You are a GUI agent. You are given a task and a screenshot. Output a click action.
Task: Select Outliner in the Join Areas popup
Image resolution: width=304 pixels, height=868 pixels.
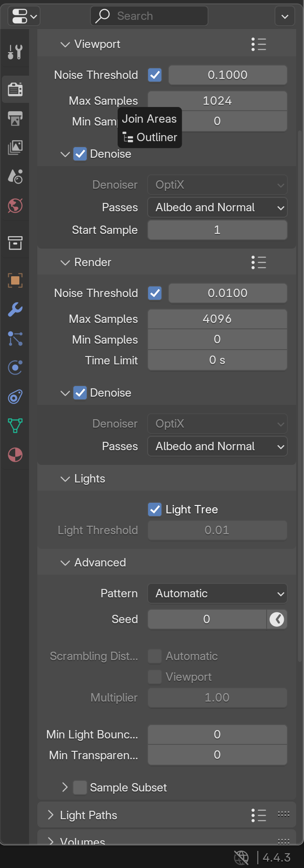(x=150, y=137)
